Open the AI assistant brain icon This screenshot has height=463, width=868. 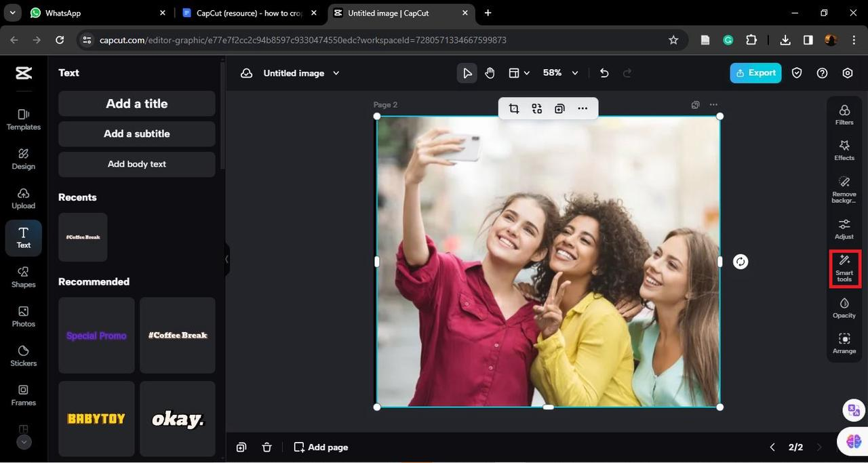(853, 441)
